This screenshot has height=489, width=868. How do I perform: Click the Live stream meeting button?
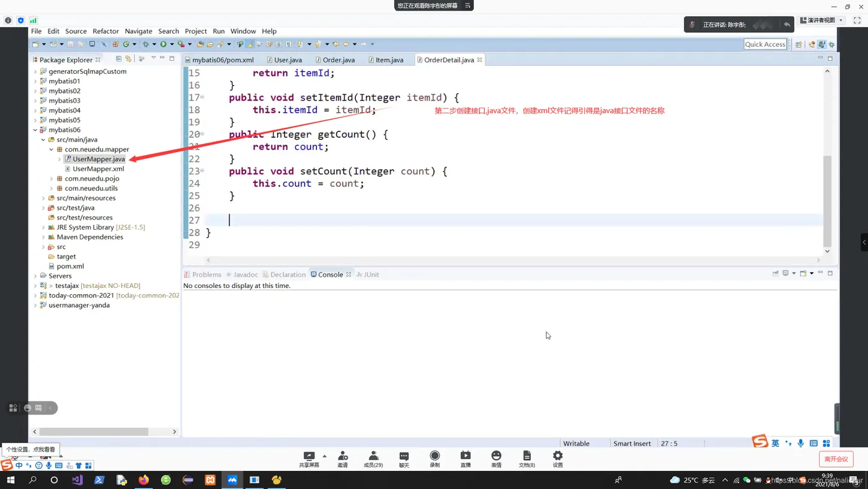pos(466,459)
